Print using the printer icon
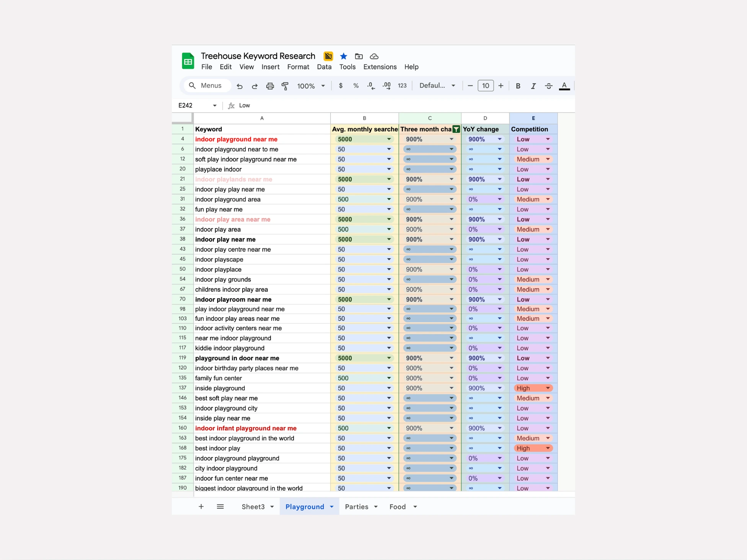The height and width of the screenshot is (560, 747). tap(270, 86)
